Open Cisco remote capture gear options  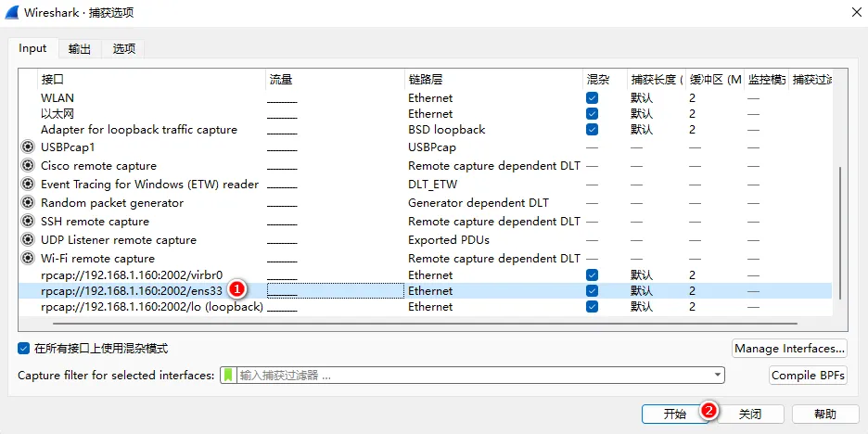click(x=27, y=165)
